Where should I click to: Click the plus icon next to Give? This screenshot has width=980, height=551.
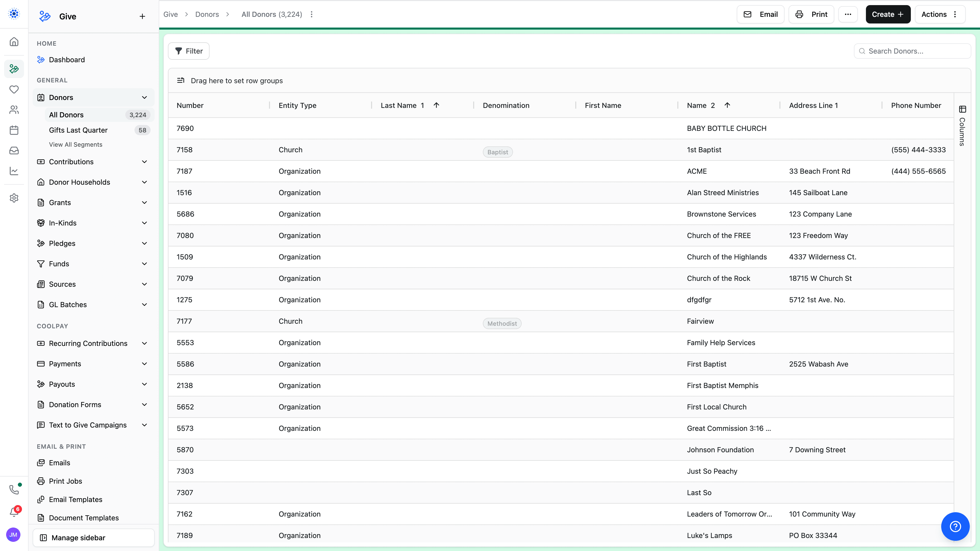pyautogui.click(x=142, y=16)
